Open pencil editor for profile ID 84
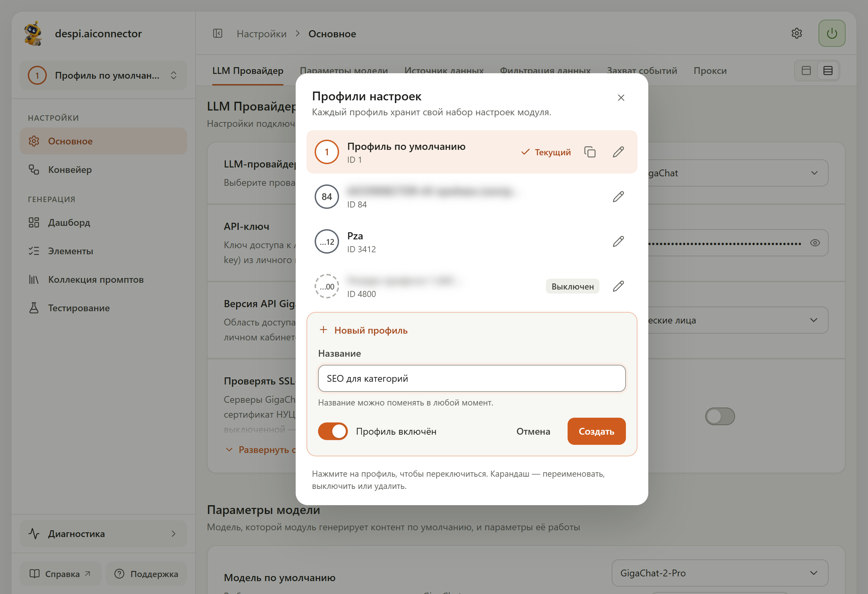 point(618,197)
